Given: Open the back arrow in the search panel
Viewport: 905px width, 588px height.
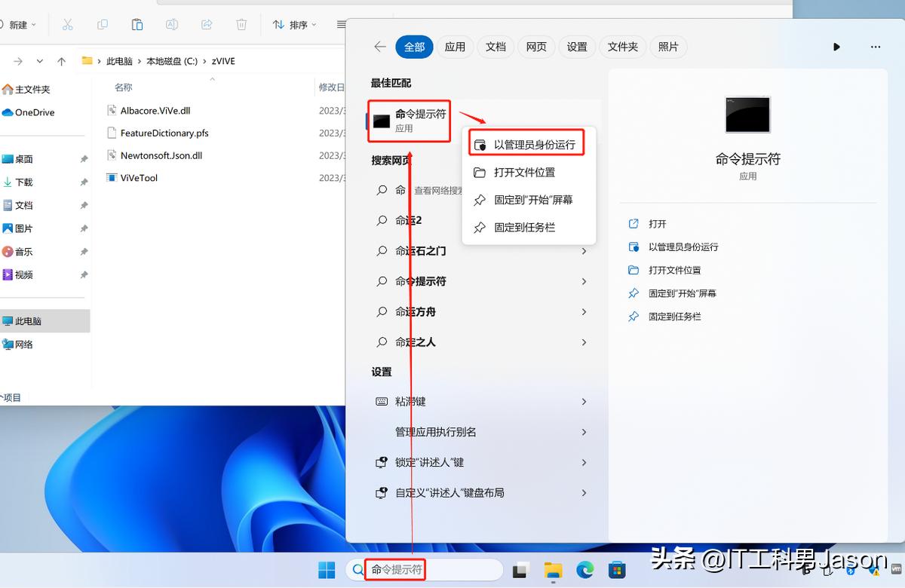Looking at the screenshot, I should coord(379,46).
